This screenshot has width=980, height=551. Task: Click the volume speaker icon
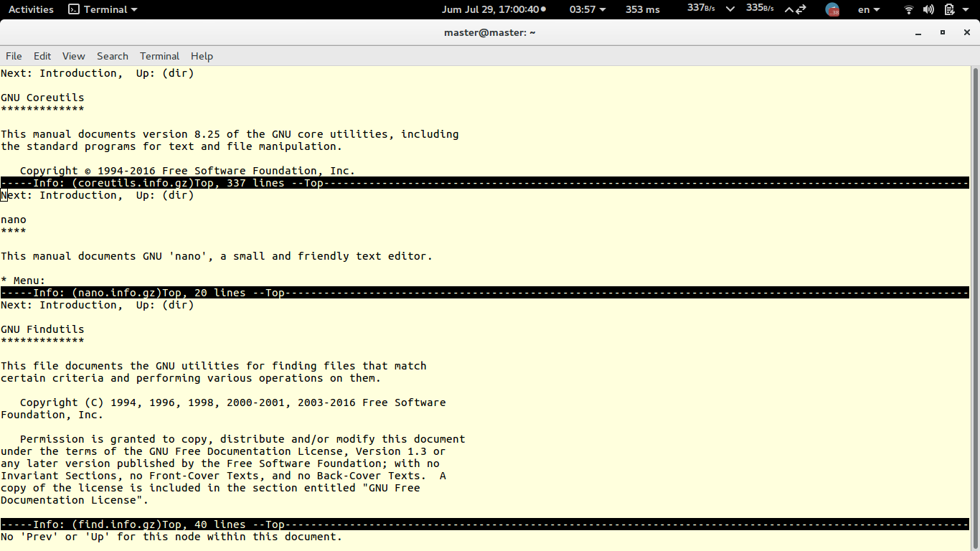pyautogui.click(x=928, y=9)
